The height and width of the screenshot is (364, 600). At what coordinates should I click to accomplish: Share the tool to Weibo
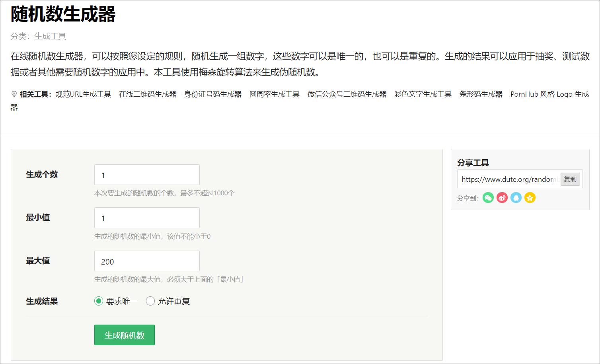(502, 198)
